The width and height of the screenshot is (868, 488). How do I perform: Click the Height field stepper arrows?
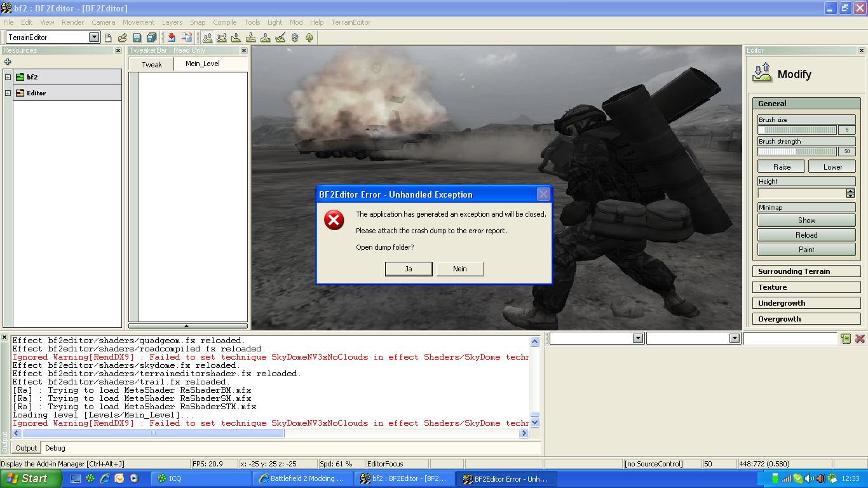point(850,193)
